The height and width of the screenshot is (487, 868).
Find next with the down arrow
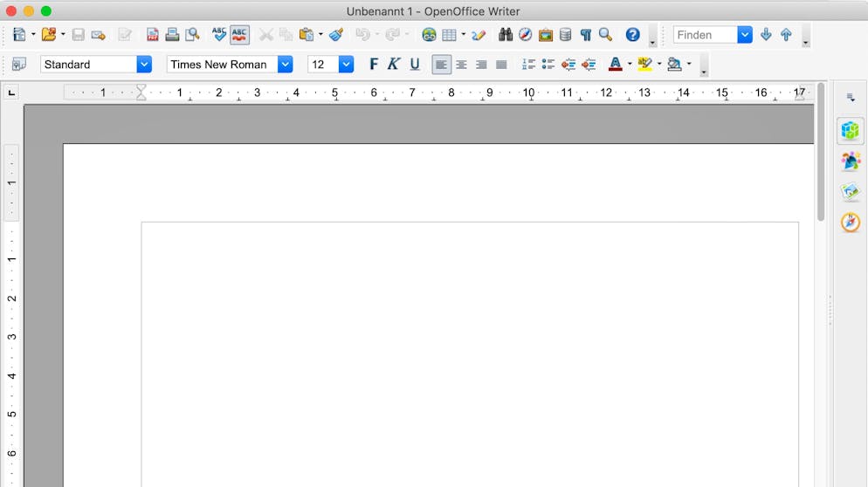766,35
